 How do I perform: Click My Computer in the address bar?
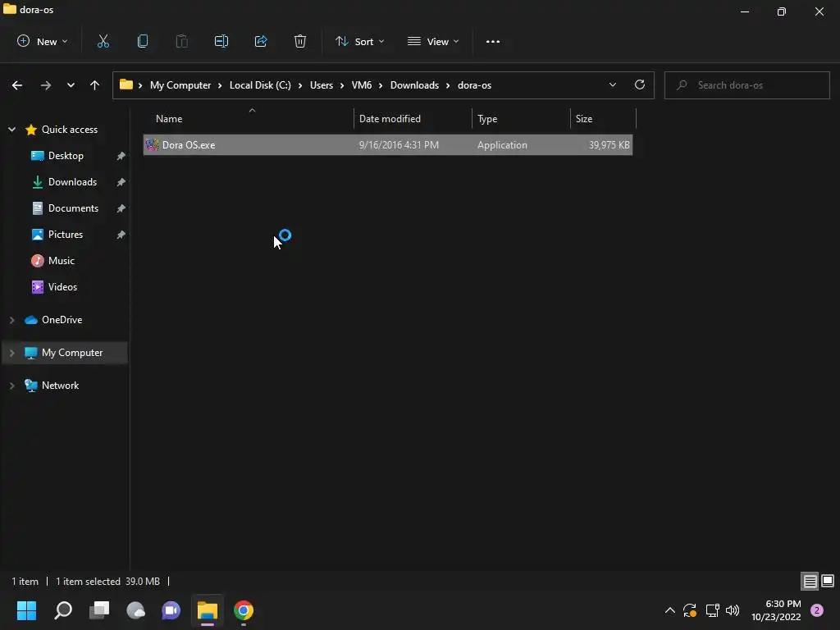[180, 85]
